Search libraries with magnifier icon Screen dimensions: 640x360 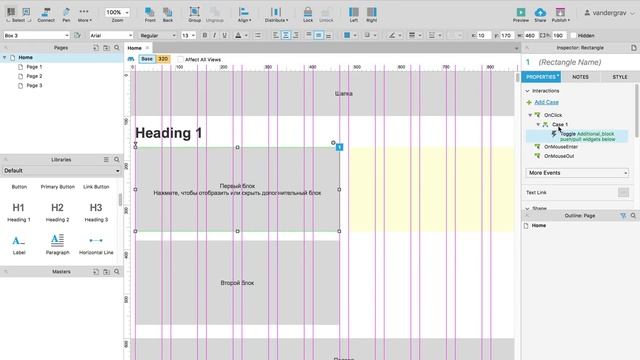[117, 160]
